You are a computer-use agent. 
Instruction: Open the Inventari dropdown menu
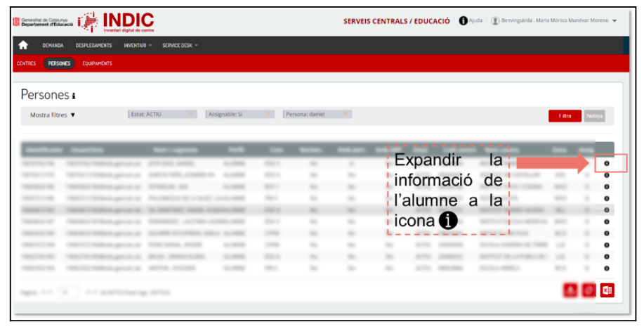pos(138,46)
